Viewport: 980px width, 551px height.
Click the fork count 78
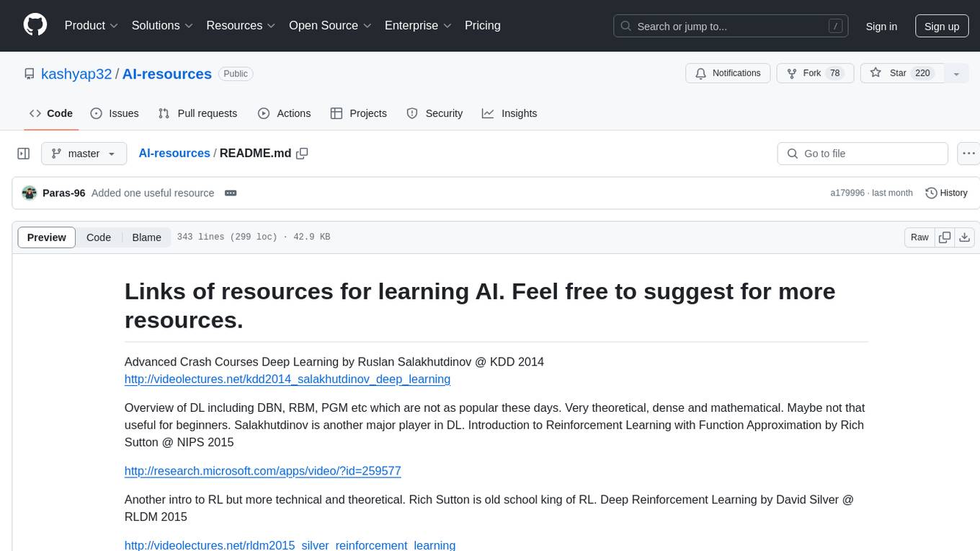point(835,74)
